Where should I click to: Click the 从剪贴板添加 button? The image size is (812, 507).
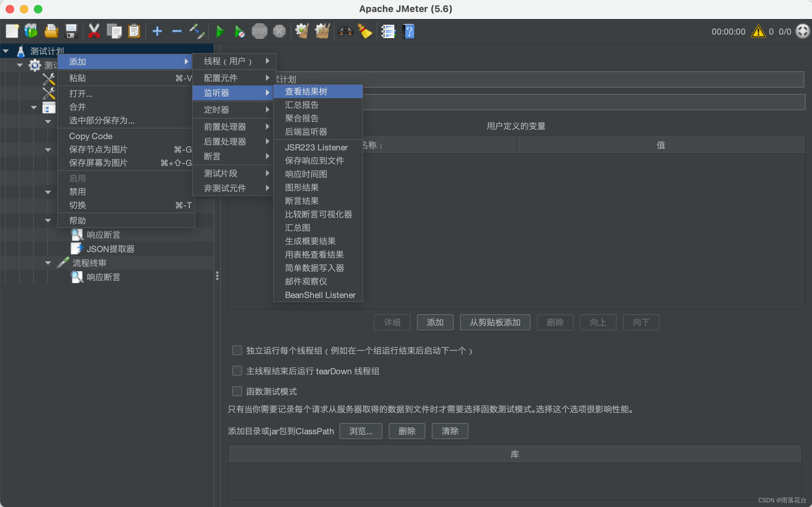(495, 322)
